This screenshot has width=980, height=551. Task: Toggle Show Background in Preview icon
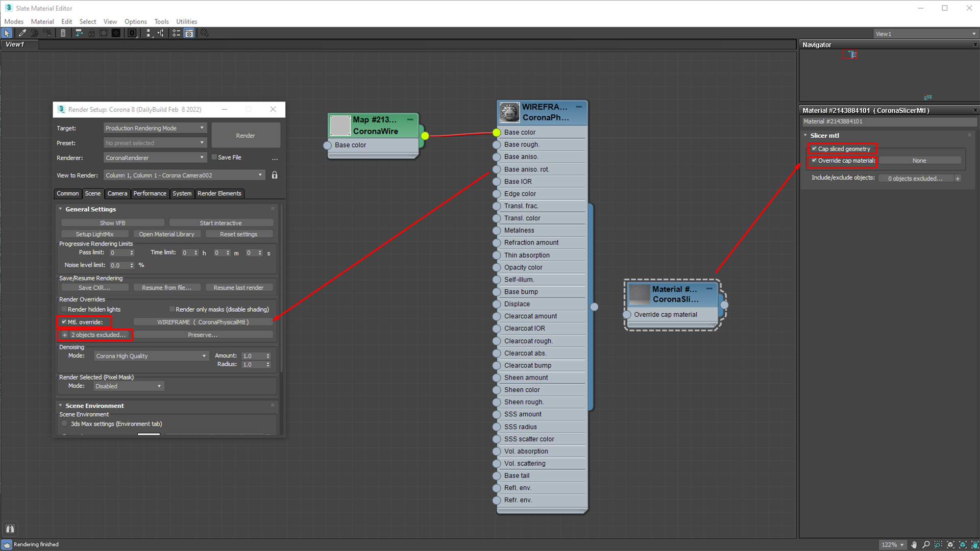[x=116, y=33]
